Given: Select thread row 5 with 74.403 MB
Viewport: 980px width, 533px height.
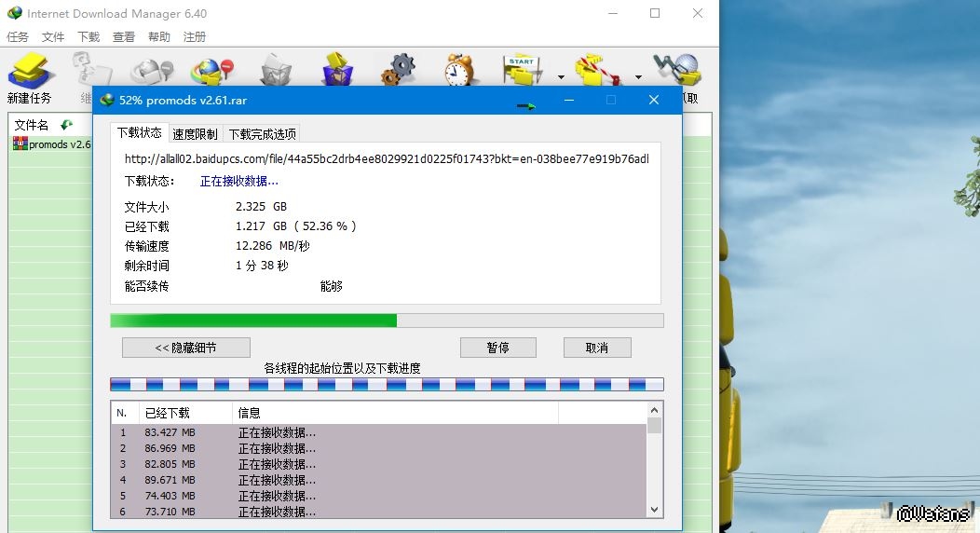Looking at the screenshot, I should tap(379, 496).
